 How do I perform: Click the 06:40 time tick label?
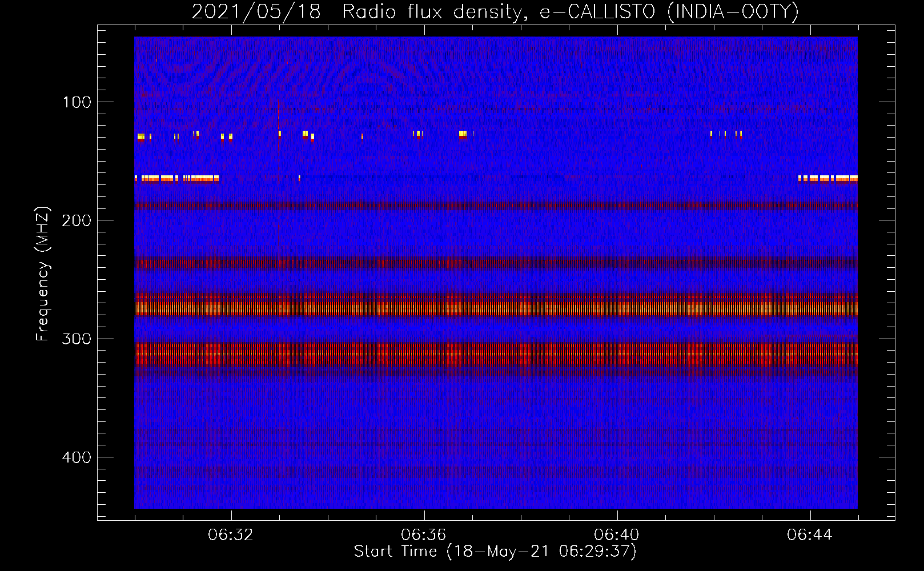point(617,535)
